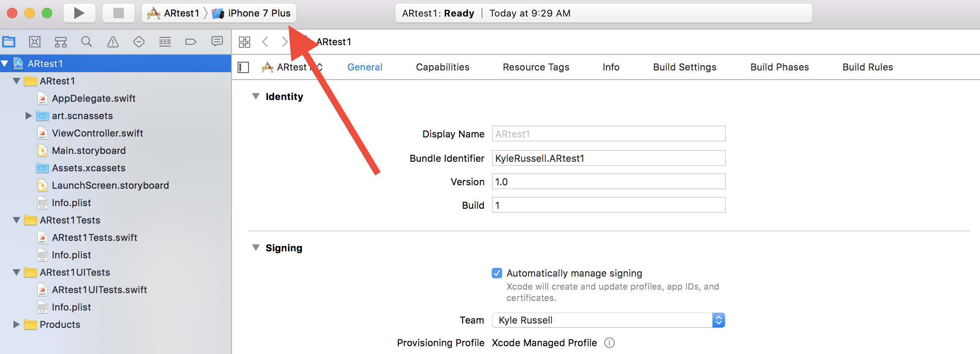Image resolution: width=980 pixels, height=354 pixels.
Task: Collapse the ARtest1UITests group
Action: (x=17, y=272)
